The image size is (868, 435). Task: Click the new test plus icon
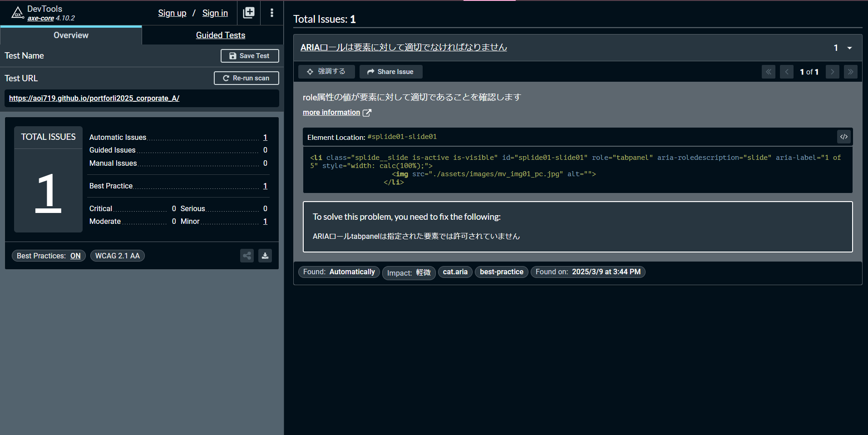(249, 13)
